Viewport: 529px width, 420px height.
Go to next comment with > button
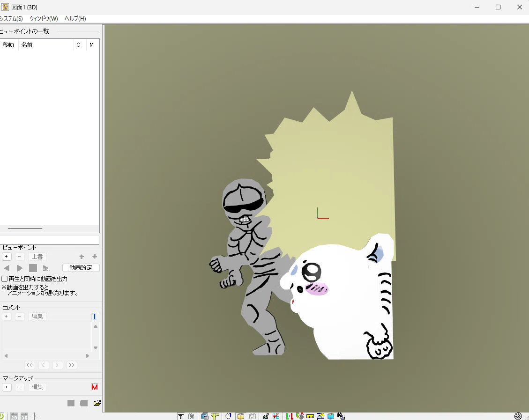57,365
